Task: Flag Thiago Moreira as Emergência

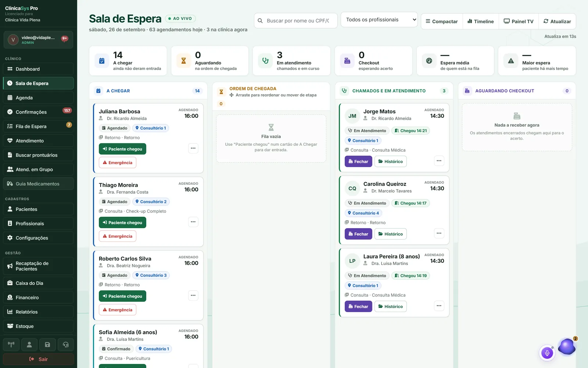Action: click(118, 236)
